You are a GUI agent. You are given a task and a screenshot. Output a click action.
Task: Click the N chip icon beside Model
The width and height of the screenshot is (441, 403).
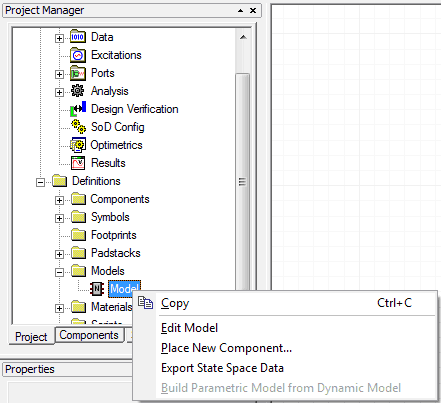97,289
